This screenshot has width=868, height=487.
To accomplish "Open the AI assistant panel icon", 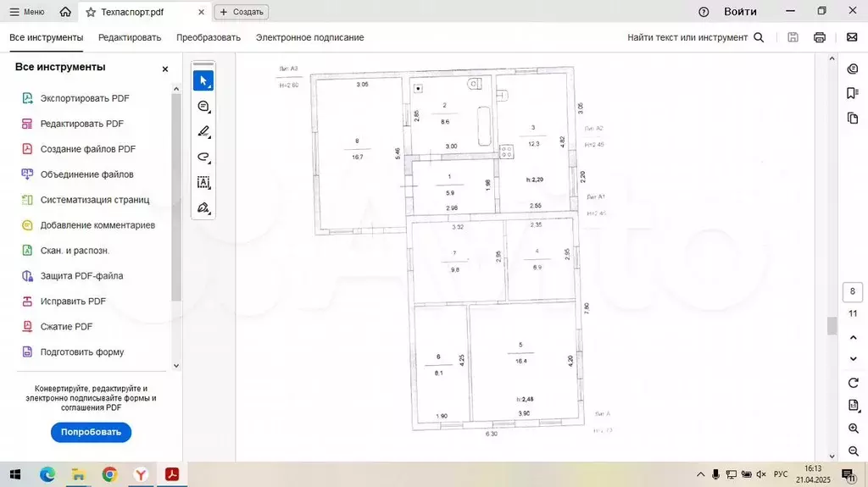I will pos(853,69).
